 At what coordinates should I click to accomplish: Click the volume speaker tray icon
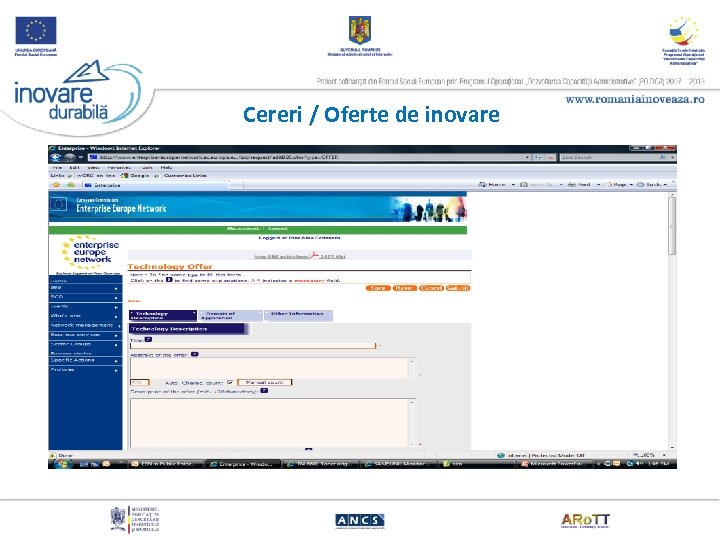[x=639, y=464]
